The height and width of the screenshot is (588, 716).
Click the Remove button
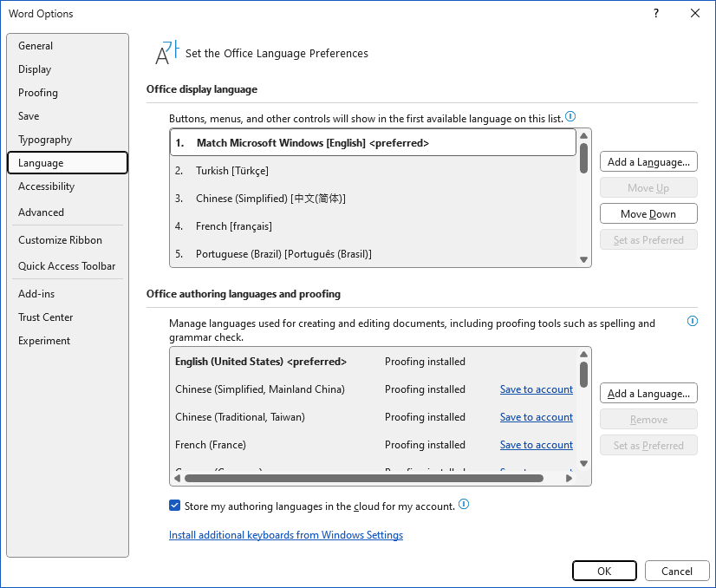pyautogui.click(x=648, y=420)
